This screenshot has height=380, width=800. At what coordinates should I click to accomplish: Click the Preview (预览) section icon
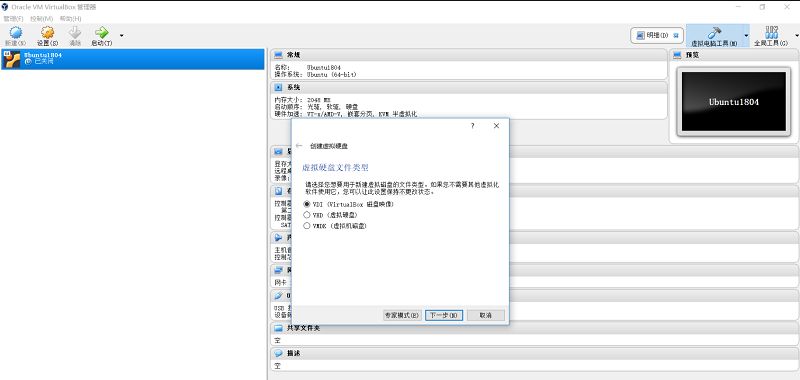[678, 55]
